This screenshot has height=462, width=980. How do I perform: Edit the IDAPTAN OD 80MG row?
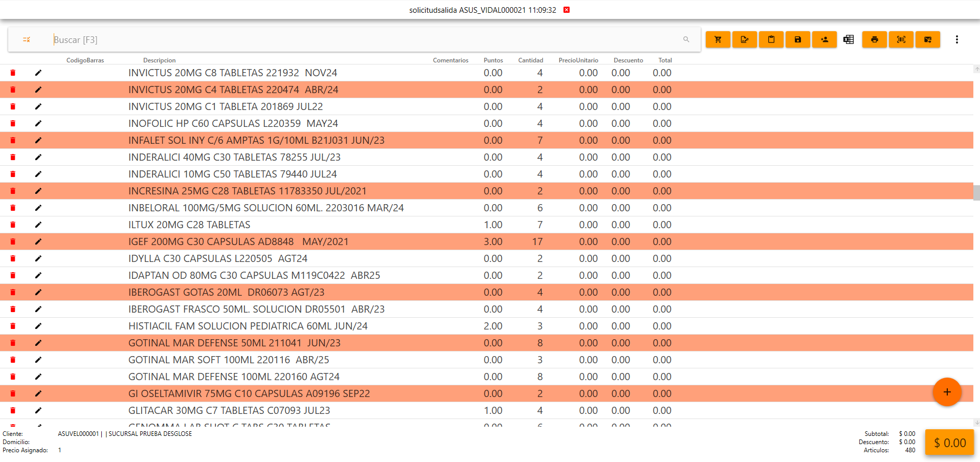tap(38, 275)
